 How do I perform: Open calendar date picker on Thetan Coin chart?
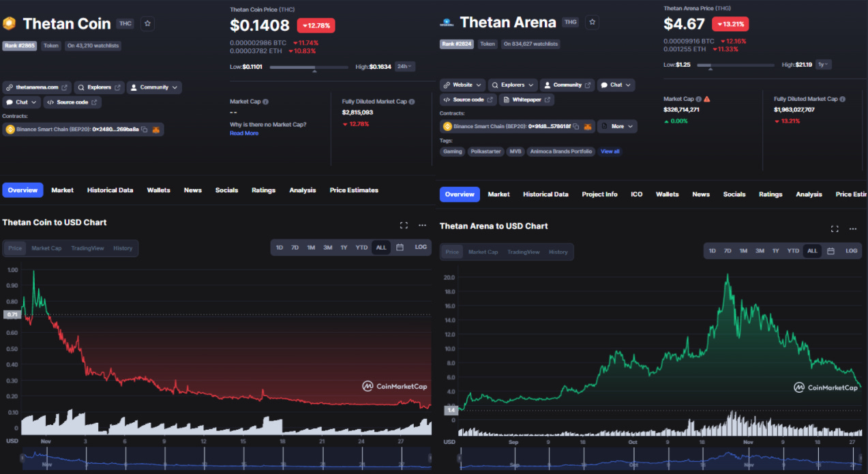[x=400, y=247]
